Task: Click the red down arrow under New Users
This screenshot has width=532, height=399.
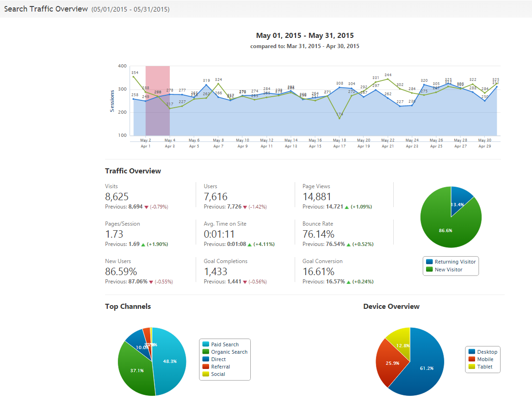Action: (150, 282)
